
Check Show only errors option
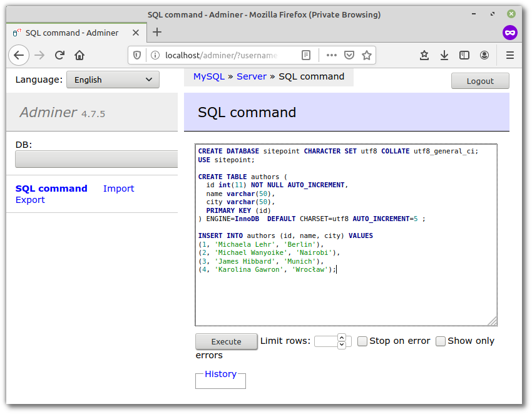pyautogui.click(x=441, y=341)
